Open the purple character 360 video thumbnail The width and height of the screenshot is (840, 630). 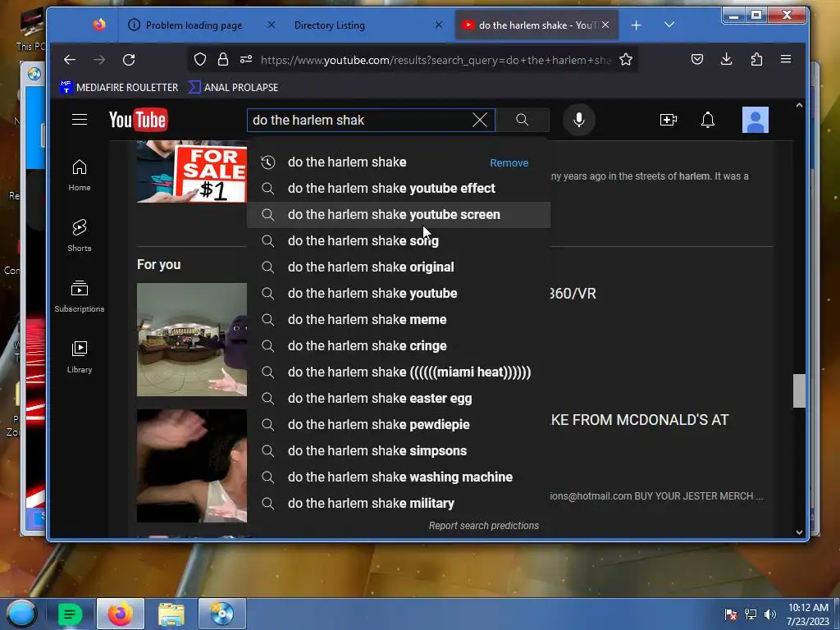coord(192,340)
